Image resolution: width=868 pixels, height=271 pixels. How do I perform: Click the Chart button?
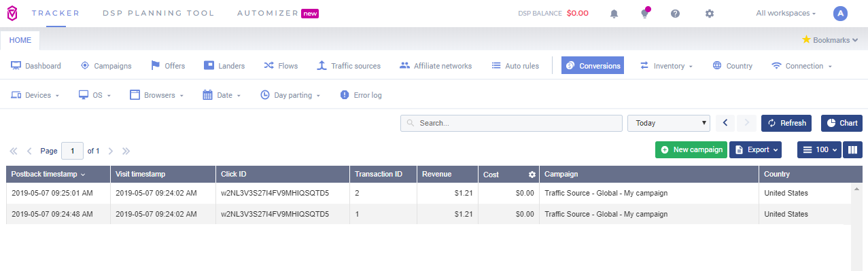click(841, 123)
